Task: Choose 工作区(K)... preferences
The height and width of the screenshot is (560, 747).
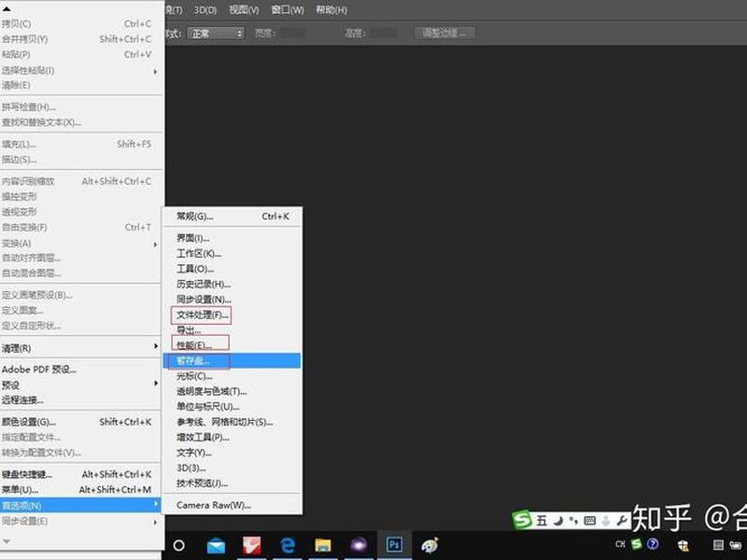Action: pos(232,253)
